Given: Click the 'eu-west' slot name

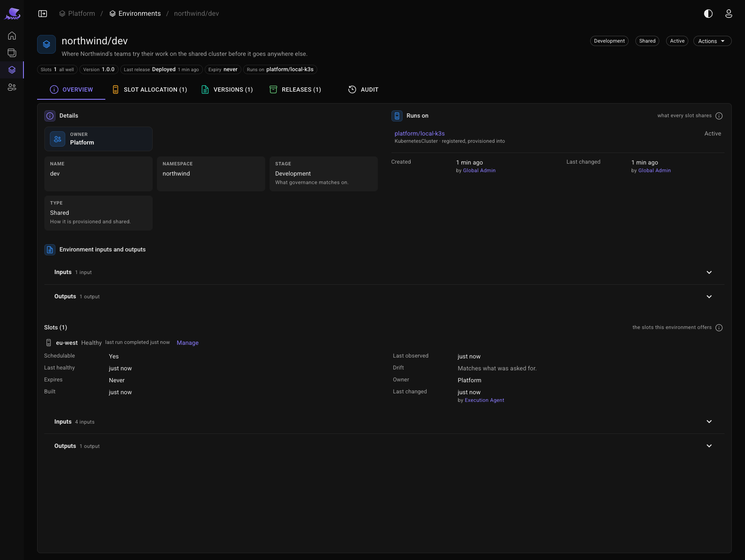Looking at the screenshot, I should tap(67, 343).
